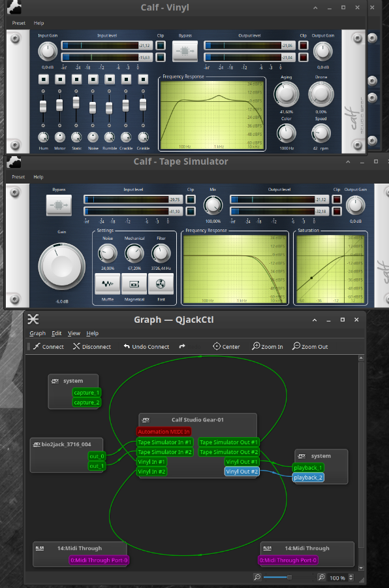The height and width of the screenshot is (588, 389).
Task: Click the Noise level fader in Vinyl
Action: coord(93,108)
